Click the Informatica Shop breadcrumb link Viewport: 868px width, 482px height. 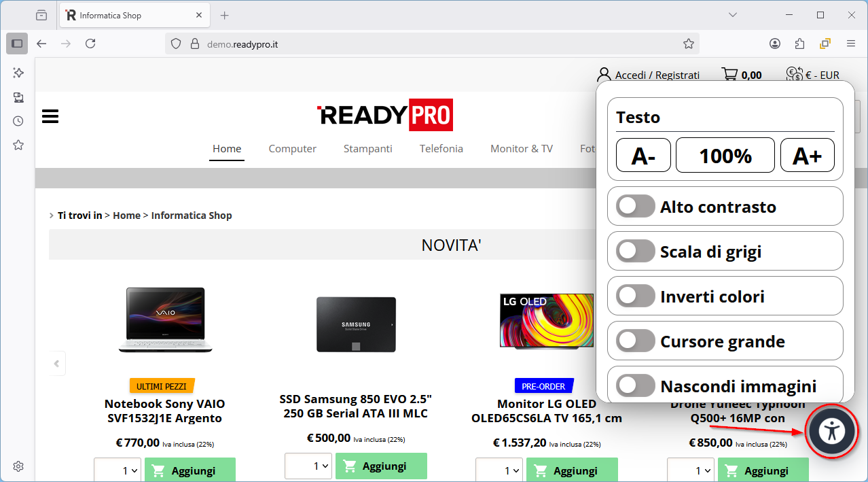coord(192,216)
